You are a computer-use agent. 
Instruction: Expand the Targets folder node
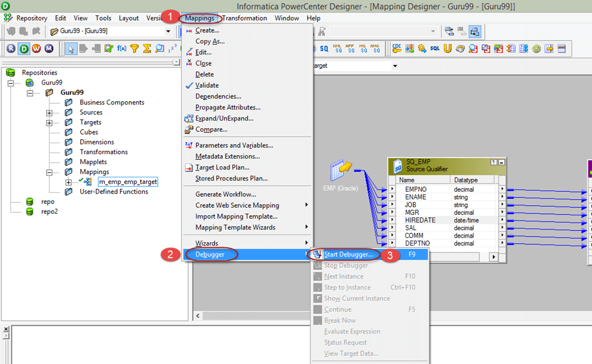[49, 123]
